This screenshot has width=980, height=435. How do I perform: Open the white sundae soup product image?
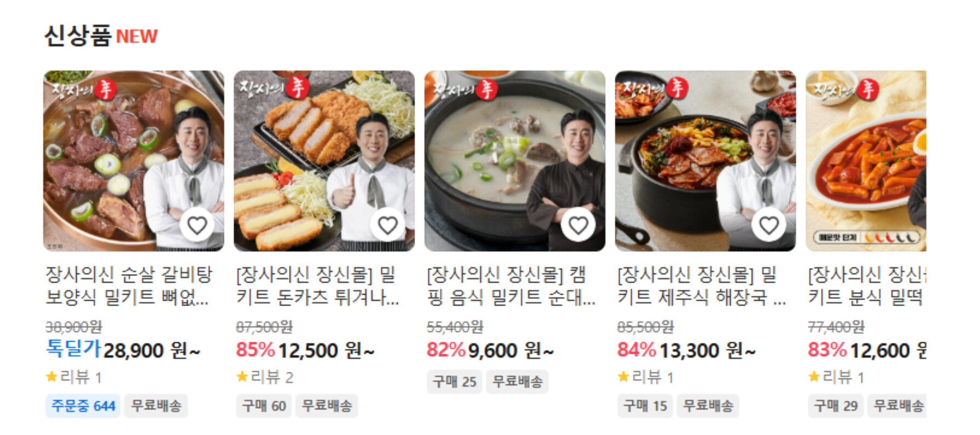[515, 161]
